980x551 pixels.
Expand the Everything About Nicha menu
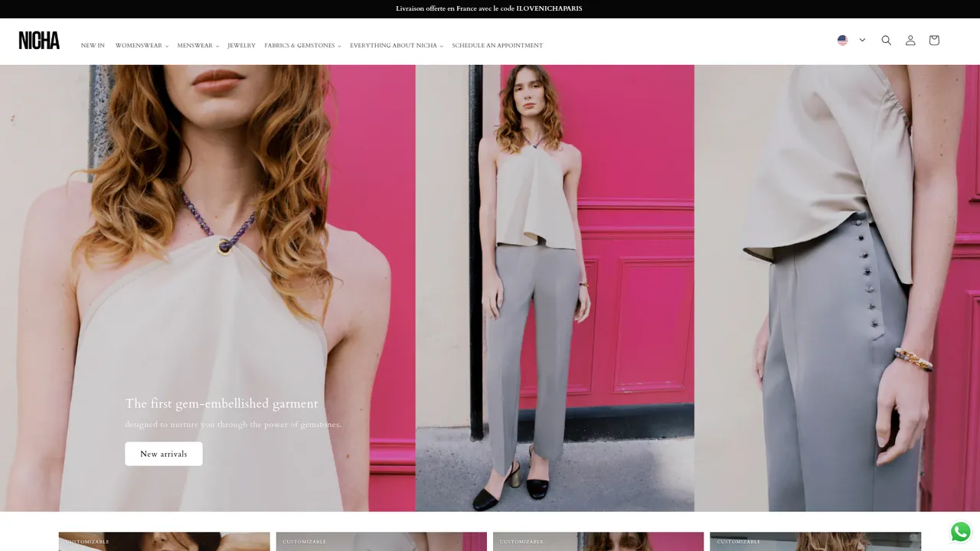point(396,46)
